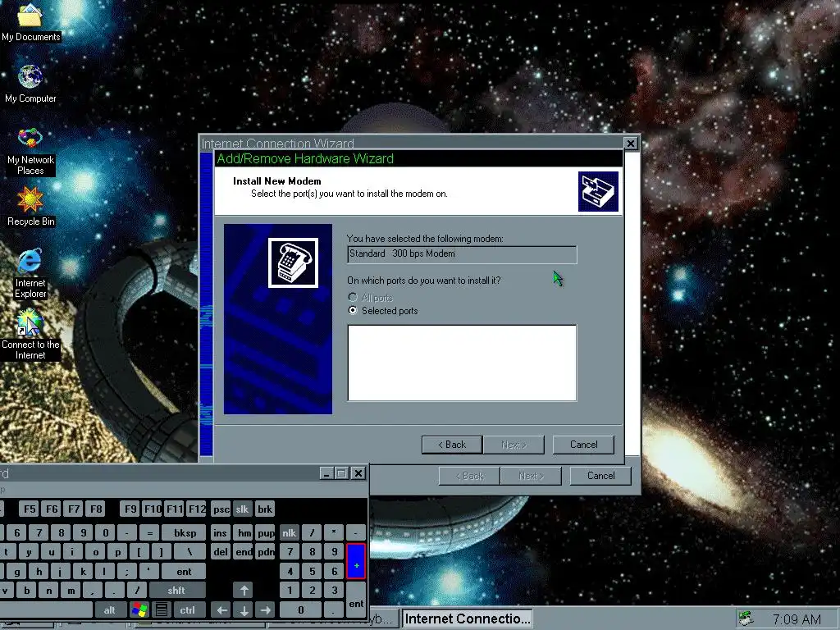Click the Standard 300 bps Modem field
840x630 pixels.
pos(462,254)
